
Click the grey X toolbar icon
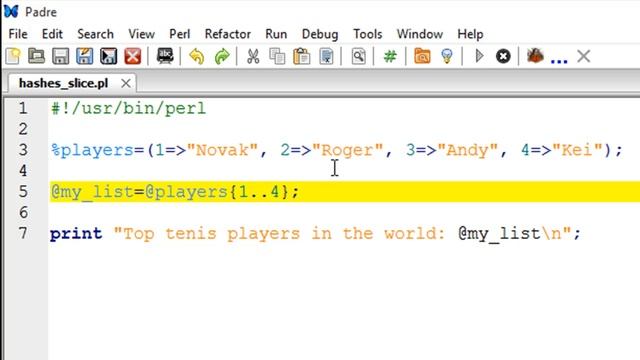click(584, 56)
